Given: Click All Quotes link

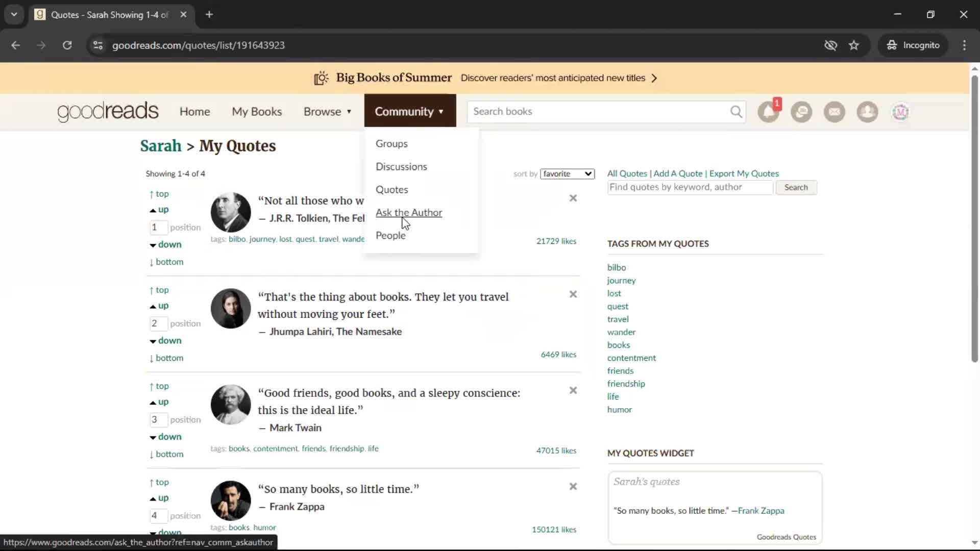Looking at the screenshot, I should [x=627, y=173].
